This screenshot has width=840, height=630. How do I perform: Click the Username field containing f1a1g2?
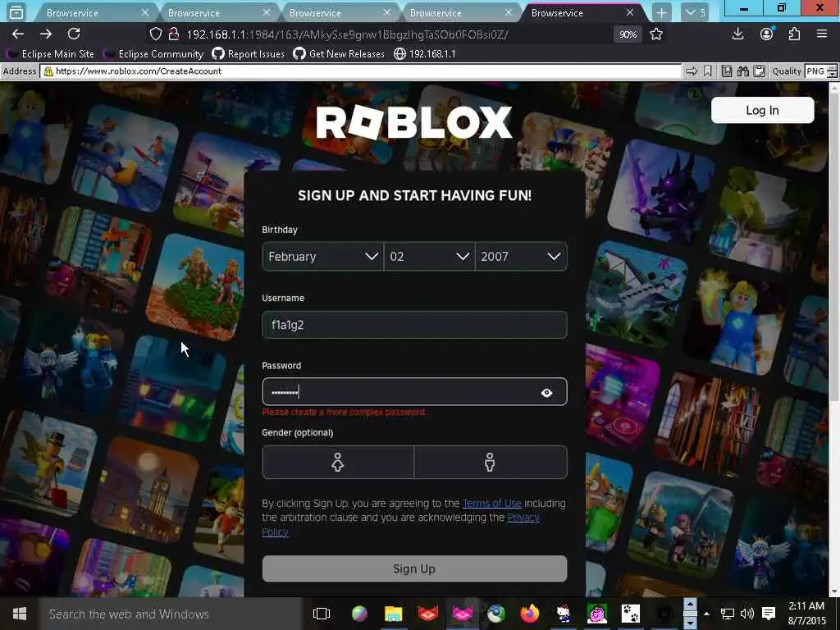click(414, 325)
